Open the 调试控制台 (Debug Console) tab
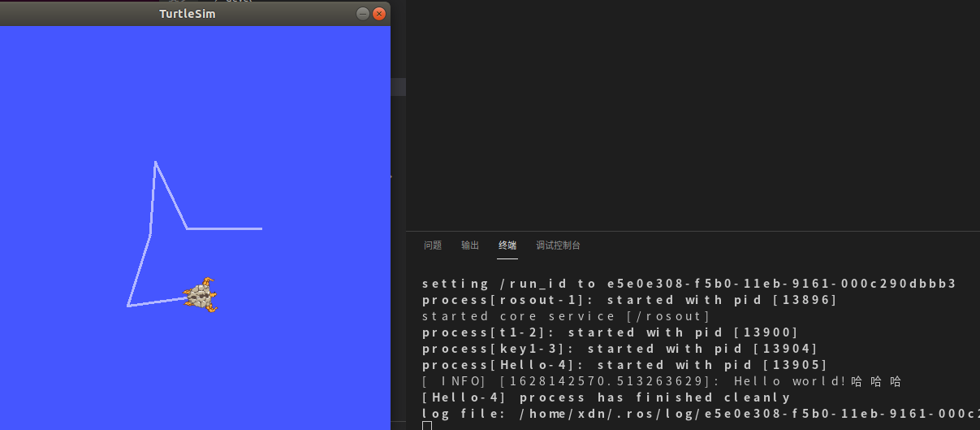Viewport: 980px width, 430px height. (558, 245)
